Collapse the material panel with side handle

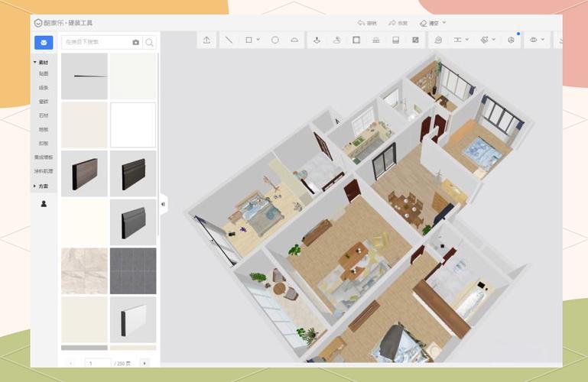coord(163,204)
